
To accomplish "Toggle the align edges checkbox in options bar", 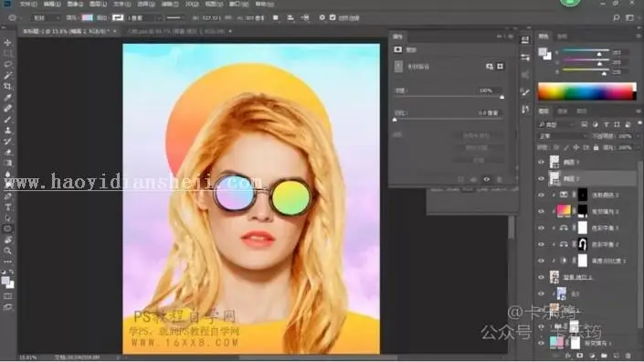I will [333, 17].
